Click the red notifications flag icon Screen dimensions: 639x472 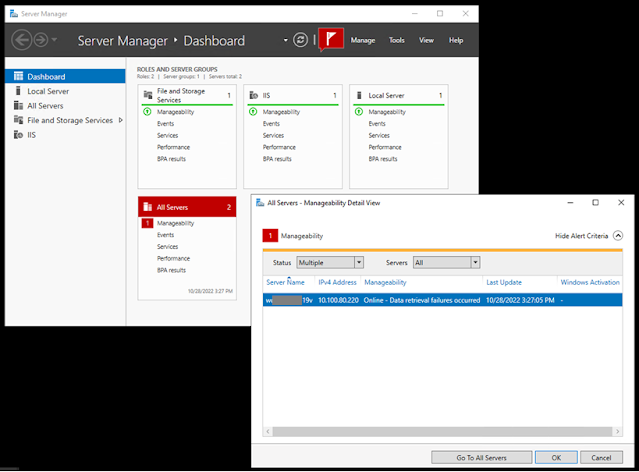[331, 40]
